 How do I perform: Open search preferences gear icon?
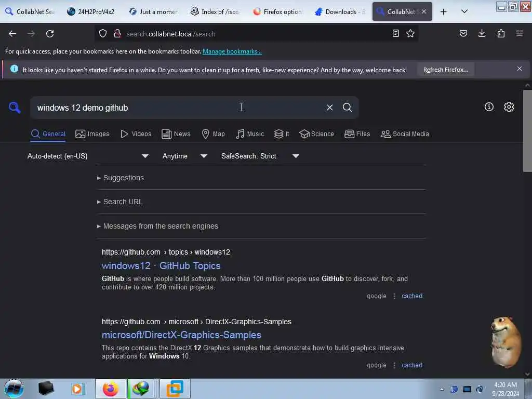(x=509, y=107)
